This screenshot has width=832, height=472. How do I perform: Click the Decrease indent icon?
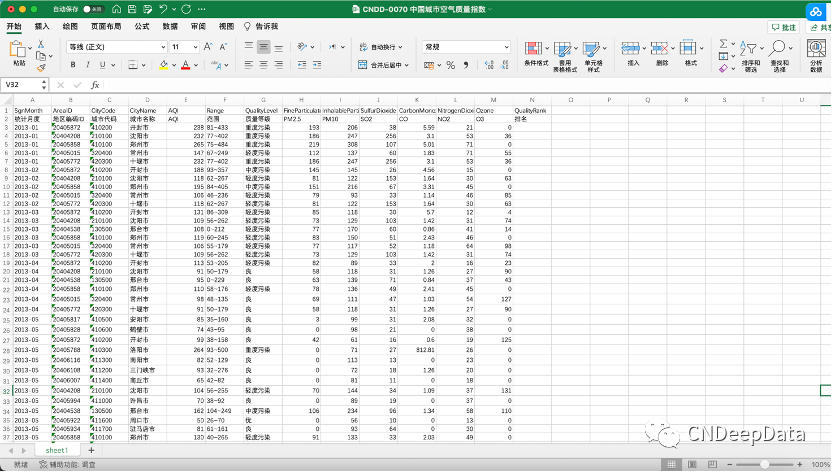pyautogui.click(x=302, y=65)
